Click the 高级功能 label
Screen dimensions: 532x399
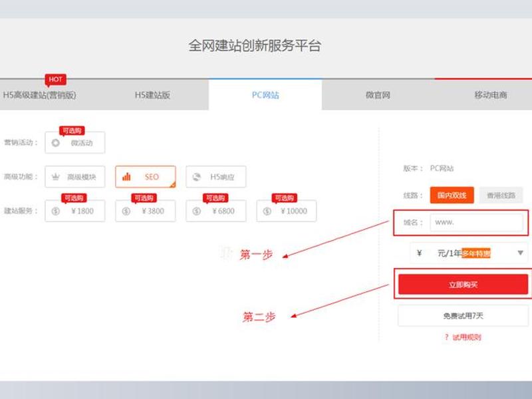click(x=21, y=177)
